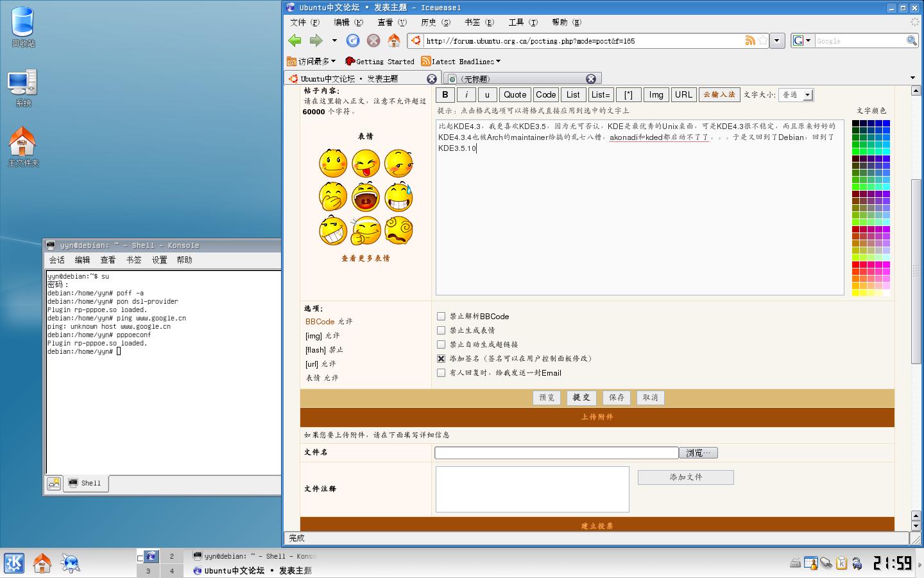Expand the Latest Headlines feed dropdown

[x=461, y=61]
